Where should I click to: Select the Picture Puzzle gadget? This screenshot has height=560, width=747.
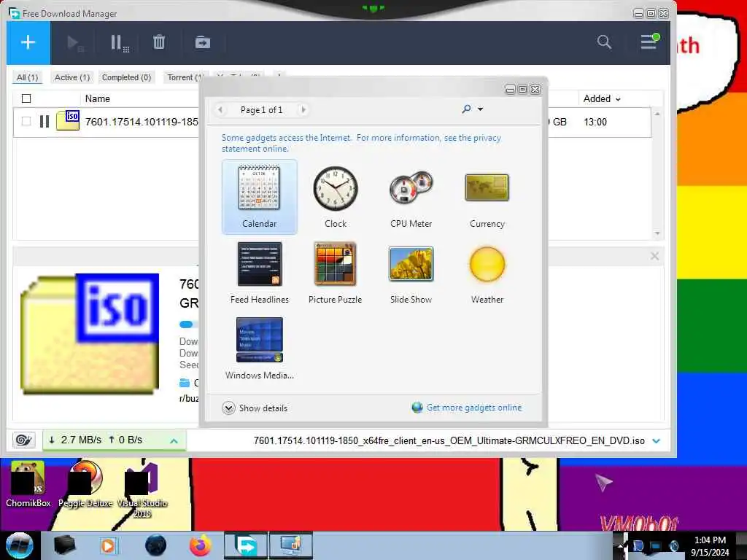(x=336, y=273)
